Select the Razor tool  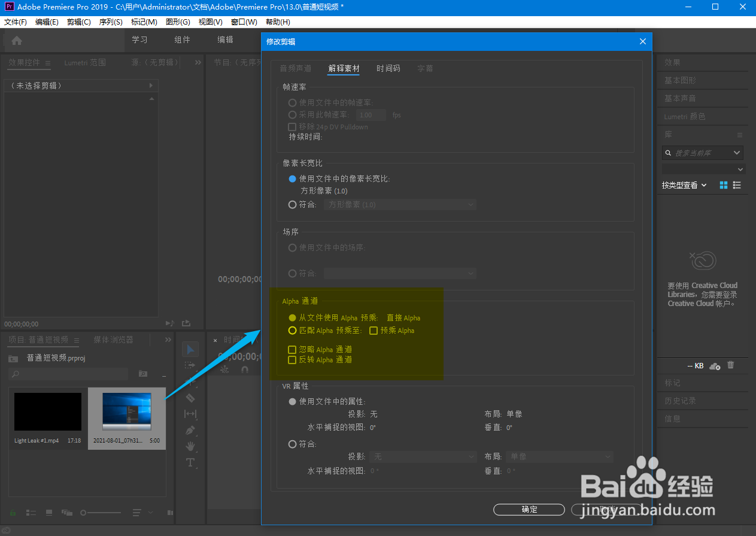click(190, 398)
